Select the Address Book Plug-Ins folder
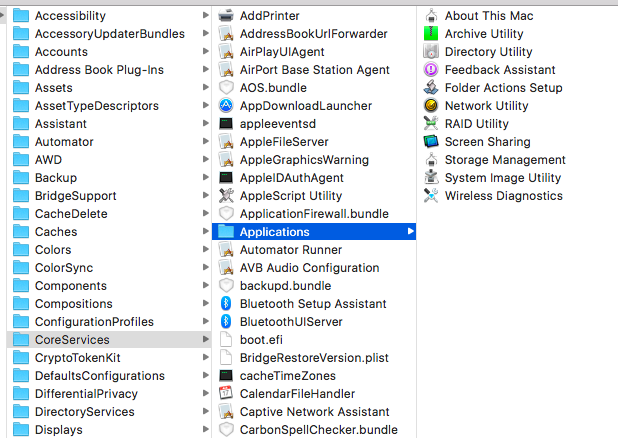618x438 pixels. (x=109, y=70)
